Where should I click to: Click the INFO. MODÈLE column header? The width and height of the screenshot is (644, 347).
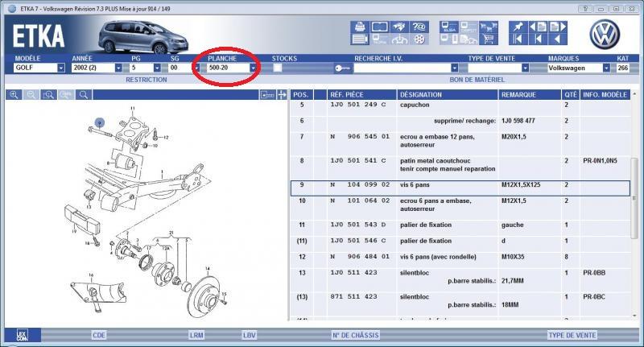[x=605, y=95]
